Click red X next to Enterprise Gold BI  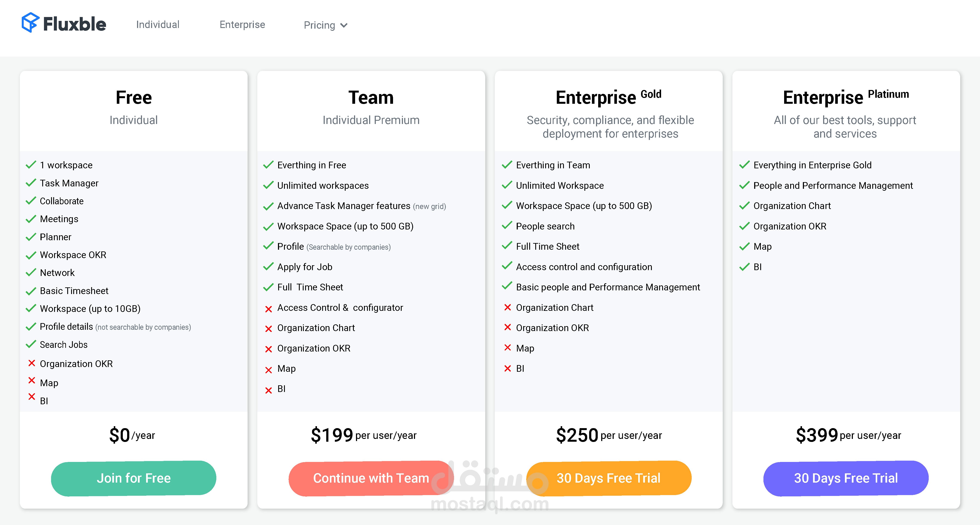pyautogui.click(x=507, y=368)
